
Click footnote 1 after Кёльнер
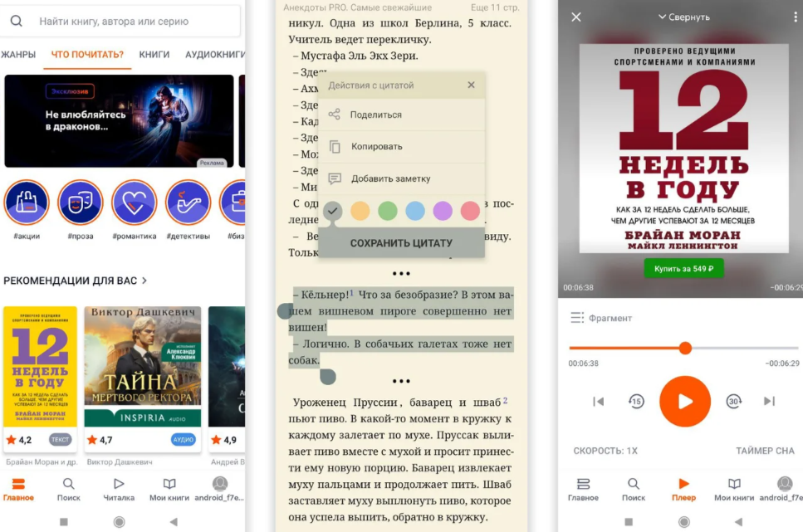[x=351, y=292]
